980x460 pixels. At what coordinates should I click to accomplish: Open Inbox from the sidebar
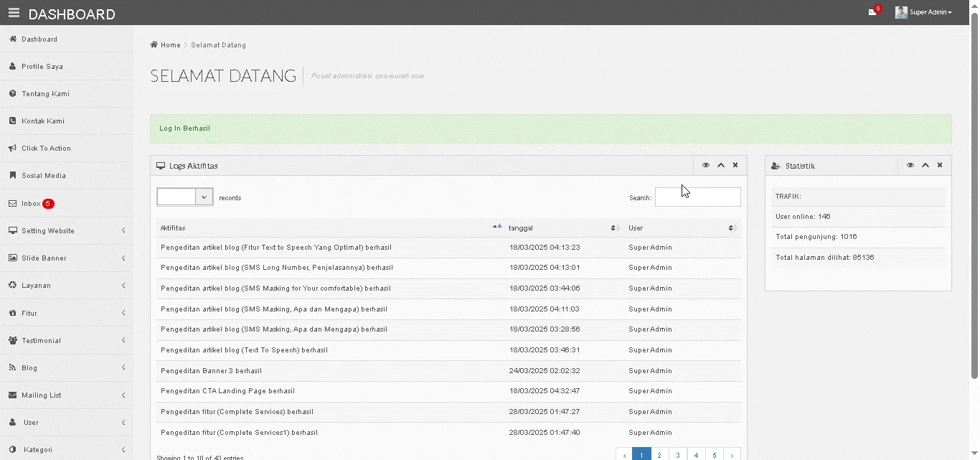pyautogui.click(x=31, y=203)
